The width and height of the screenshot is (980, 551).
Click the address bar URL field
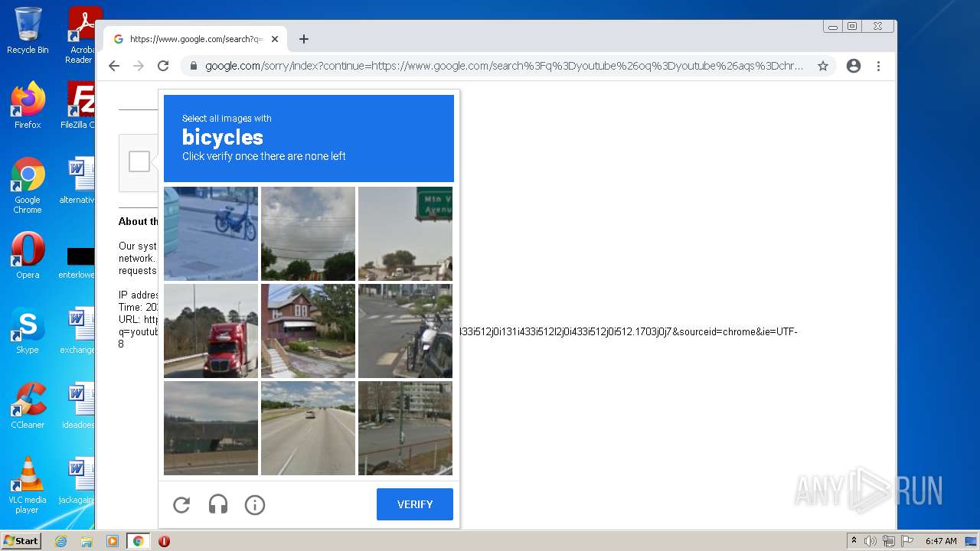504,66
